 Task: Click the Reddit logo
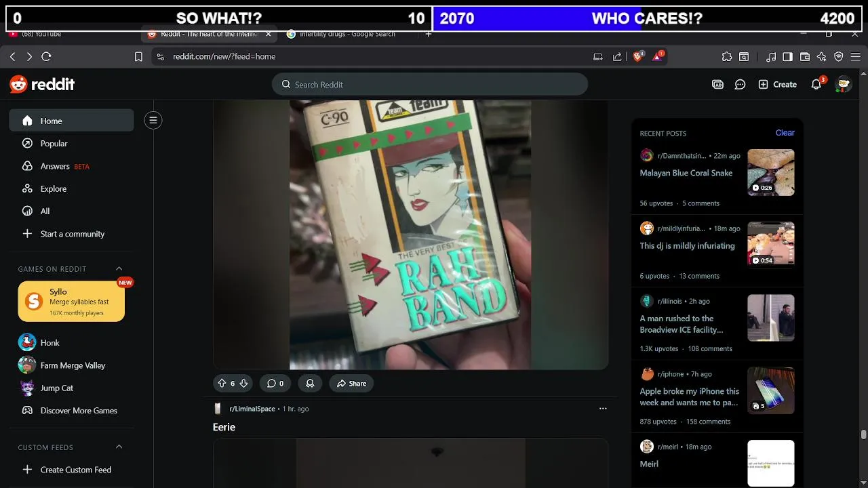[x=42, y=84]
